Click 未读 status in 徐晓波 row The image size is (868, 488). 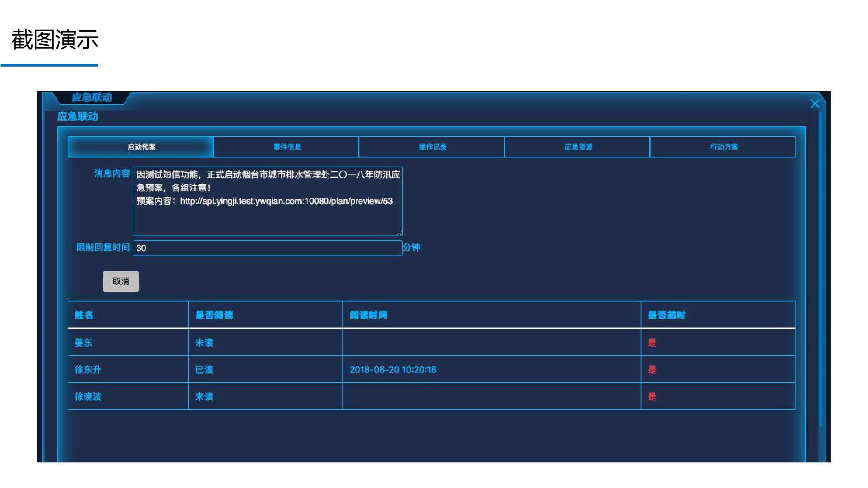tap(204, 396)
